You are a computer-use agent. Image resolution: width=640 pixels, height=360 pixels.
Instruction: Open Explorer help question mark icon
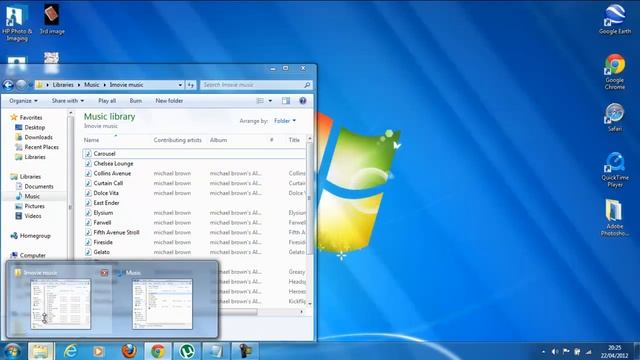[x=302, y=101]
